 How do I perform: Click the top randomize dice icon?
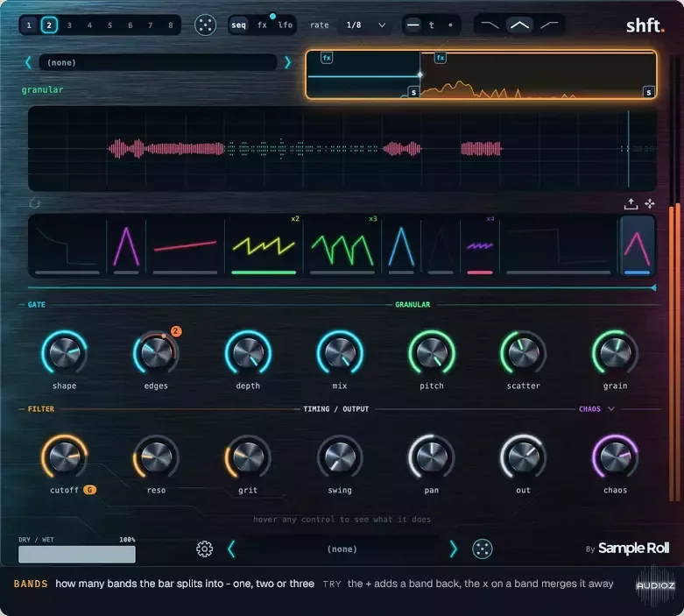(x=205, y=25)
